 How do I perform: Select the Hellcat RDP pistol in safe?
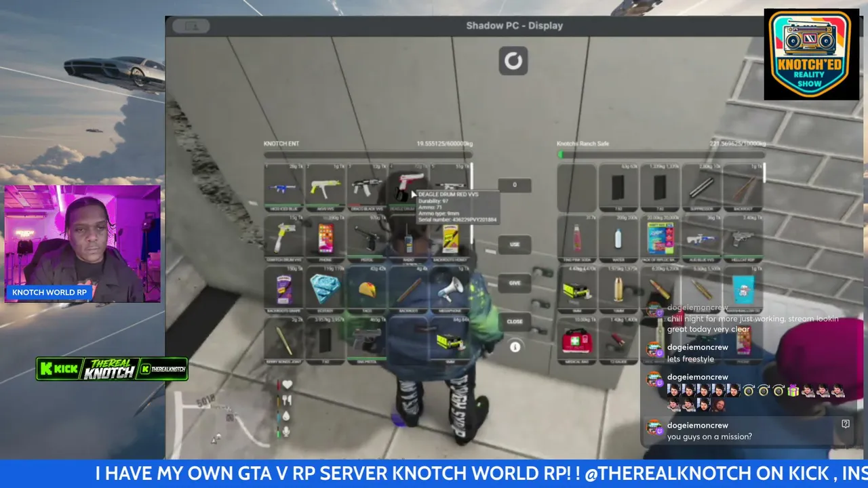point(743,239)
